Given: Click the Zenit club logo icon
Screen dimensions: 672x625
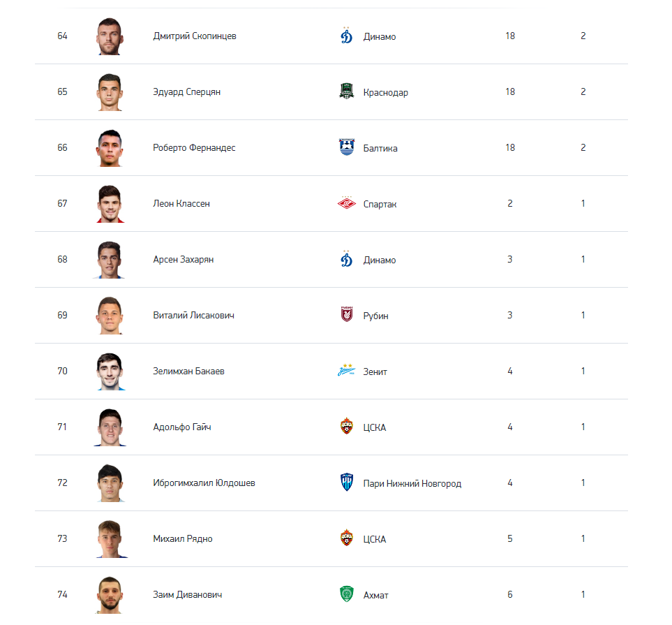Looking at the screenshot, I should point(347,371).
